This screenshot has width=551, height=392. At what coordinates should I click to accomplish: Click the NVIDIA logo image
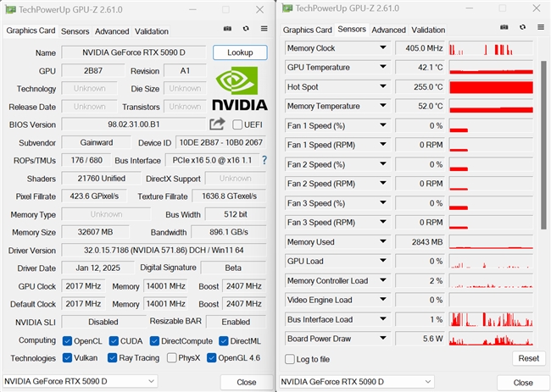(239, 90)
